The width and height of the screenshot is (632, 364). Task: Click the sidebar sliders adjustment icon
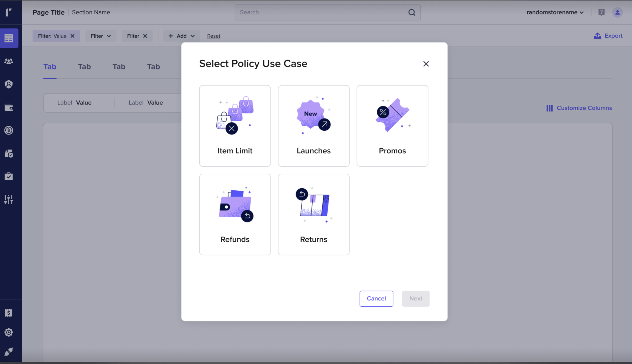tap(9, 199)
